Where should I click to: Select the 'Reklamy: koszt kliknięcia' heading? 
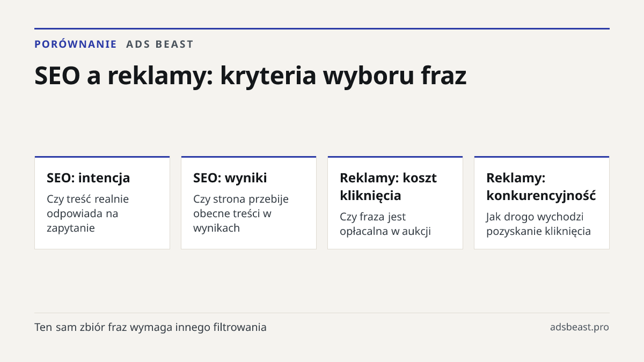point(389,187)
